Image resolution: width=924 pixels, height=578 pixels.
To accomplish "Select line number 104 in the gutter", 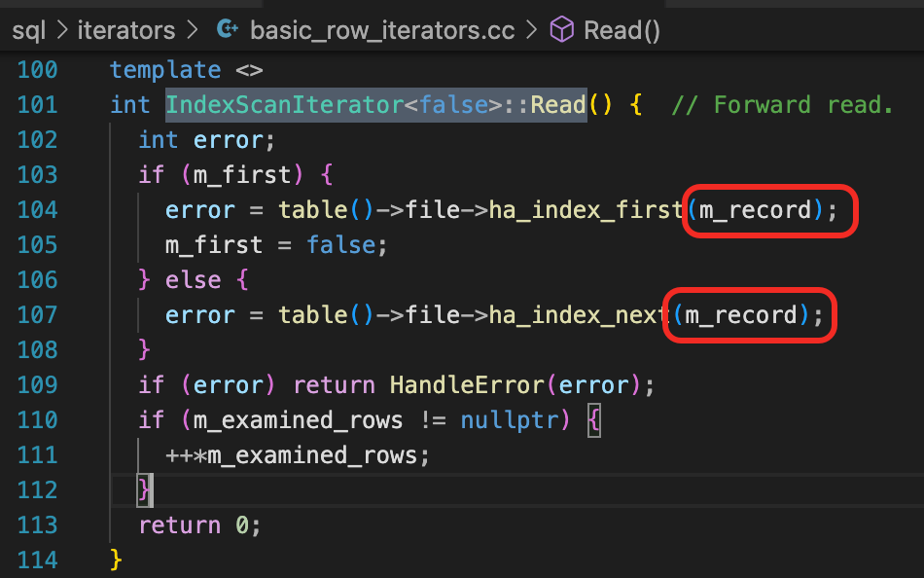I will tap(38, 210).
